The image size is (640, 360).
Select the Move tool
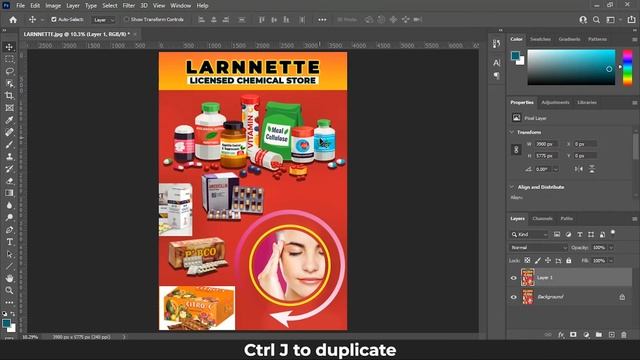9,47
